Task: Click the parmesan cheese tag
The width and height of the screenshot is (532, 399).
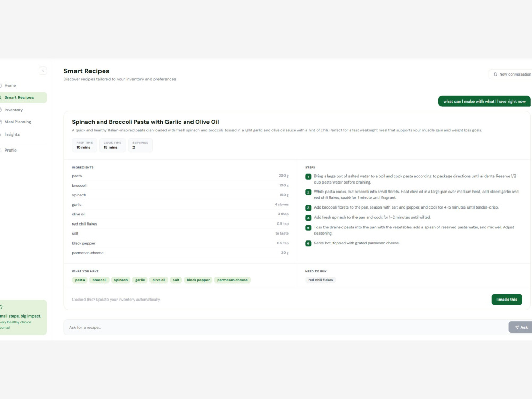Action: [x=232, y=280]
